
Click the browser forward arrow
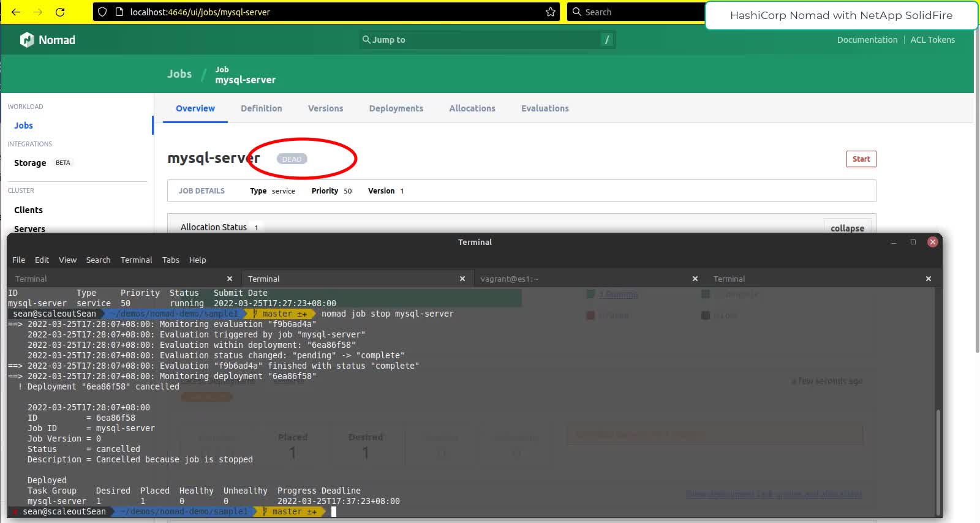click(x=38, y=12)
